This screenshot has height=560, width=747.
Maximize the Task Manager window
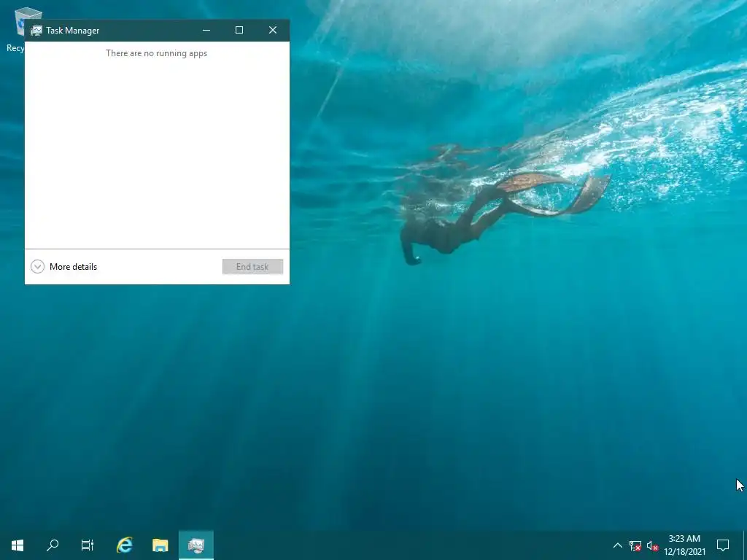[239, 30]
